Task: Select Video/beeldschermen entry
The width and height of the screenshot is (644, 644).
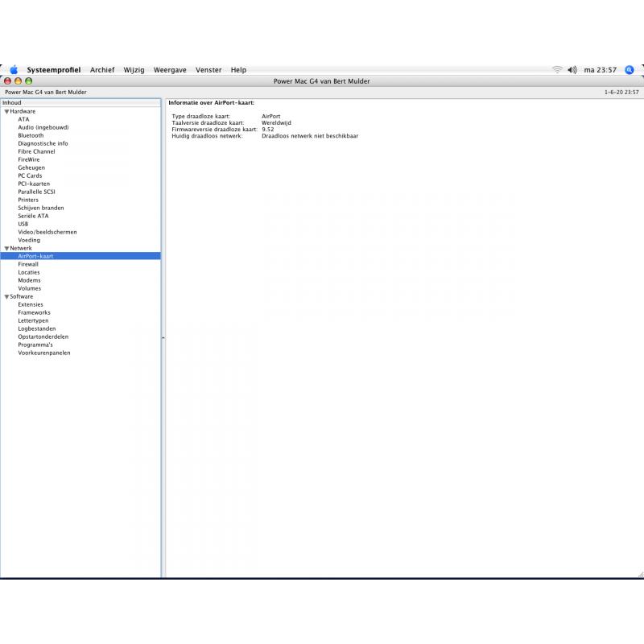Action: pyautogui.click(x=47, y=232)
